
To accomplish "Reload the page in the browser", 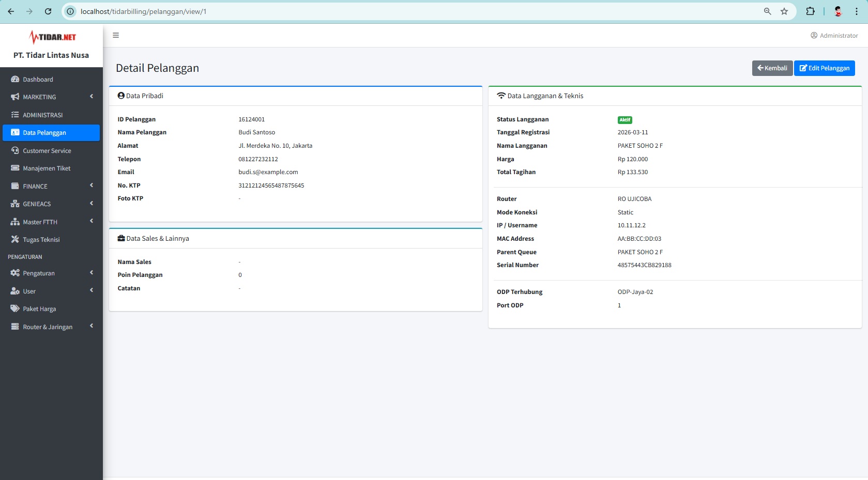I will tap(48, 11).
